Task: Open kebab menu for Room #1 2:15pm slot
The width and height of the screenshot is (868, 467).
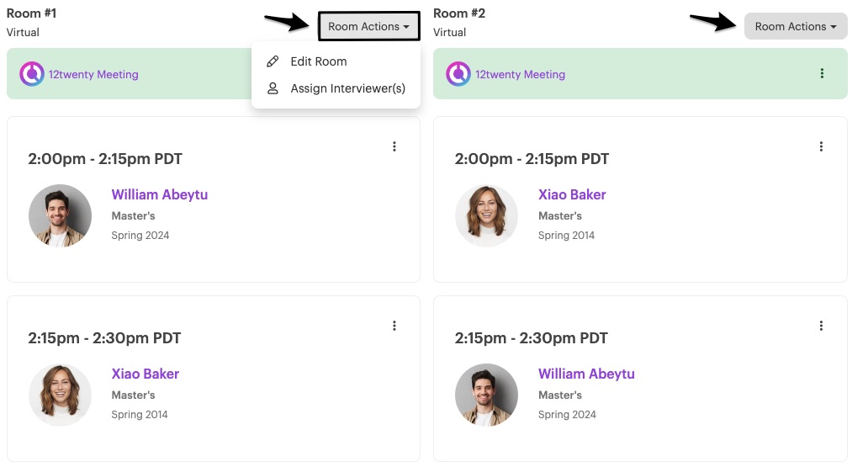Action: 394,326
